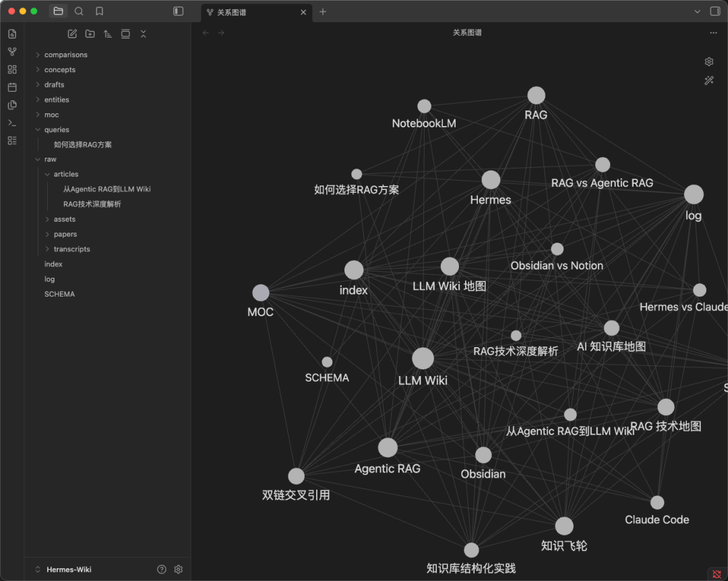The image size is (728, 581).
Task: Select the RAG graph node
Action: [537, 96]
